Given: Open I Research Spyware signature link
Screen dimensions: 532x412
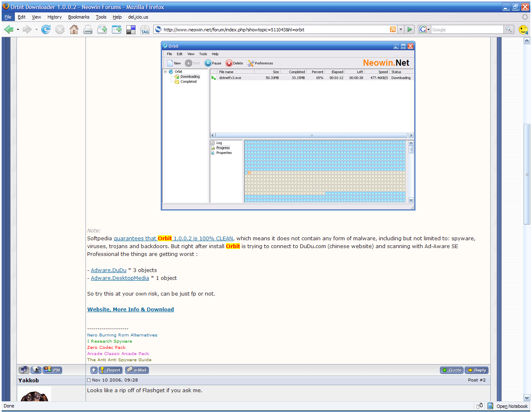Looking at the screenshot, I should [x=109, y=341].
